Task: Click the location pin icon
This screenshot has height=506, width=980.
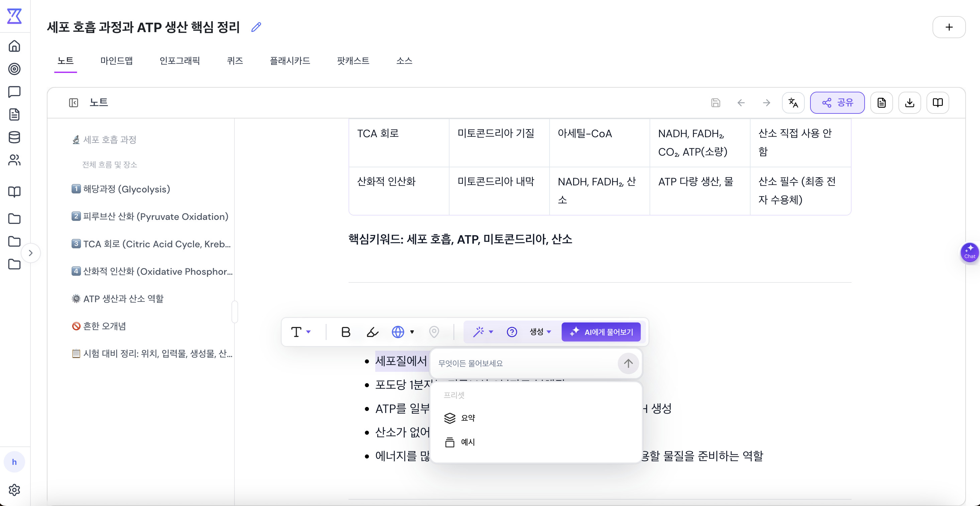Action: [434, 332]
